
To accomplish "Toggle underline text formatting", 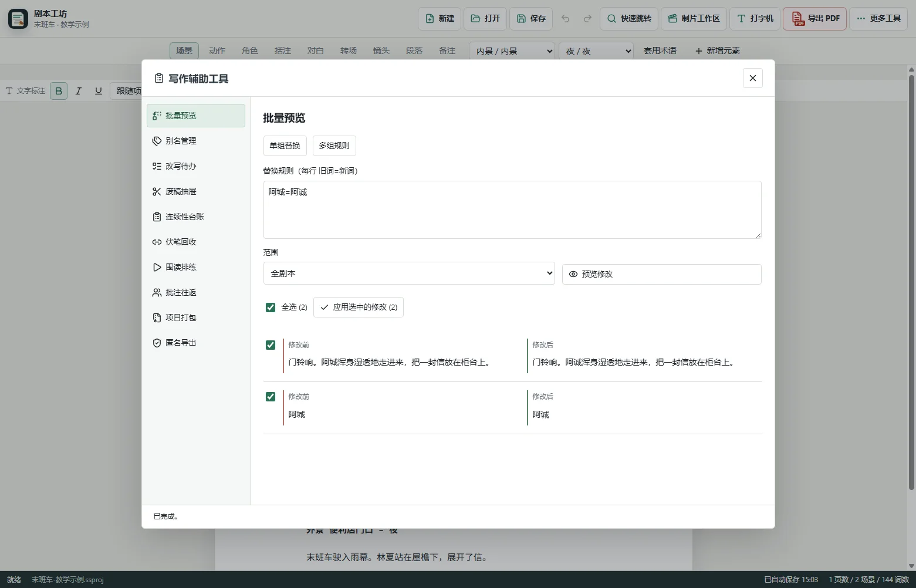I will coord(99,91).
